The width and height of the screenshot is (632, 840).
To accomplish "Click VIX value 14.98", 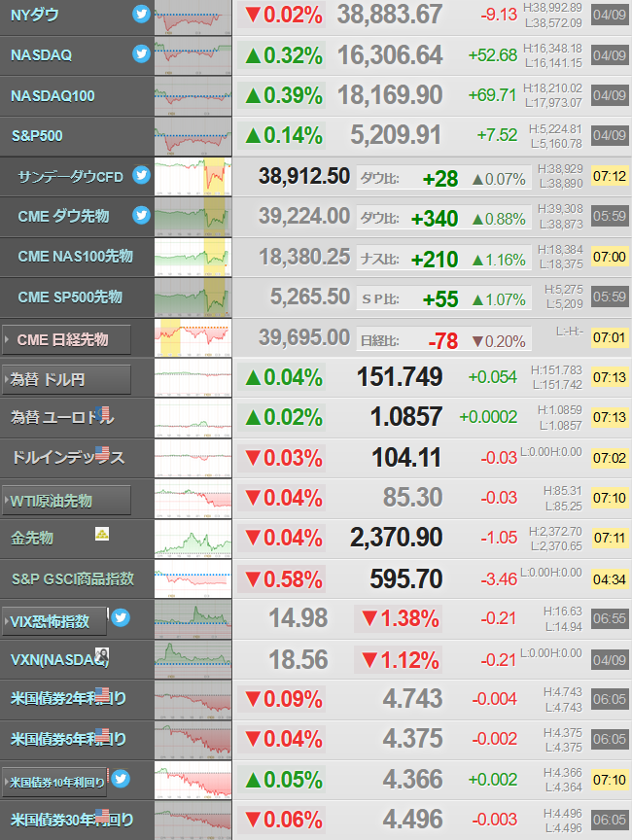I will (x=298, y=618).
